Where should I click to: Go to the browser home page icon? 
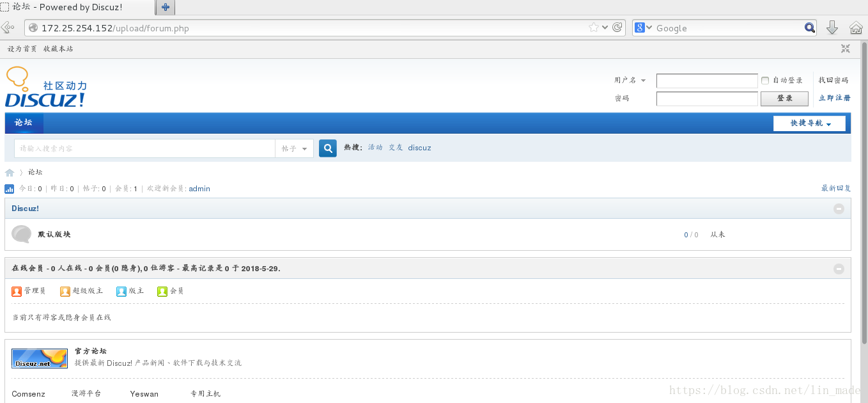tap(856, 28)
